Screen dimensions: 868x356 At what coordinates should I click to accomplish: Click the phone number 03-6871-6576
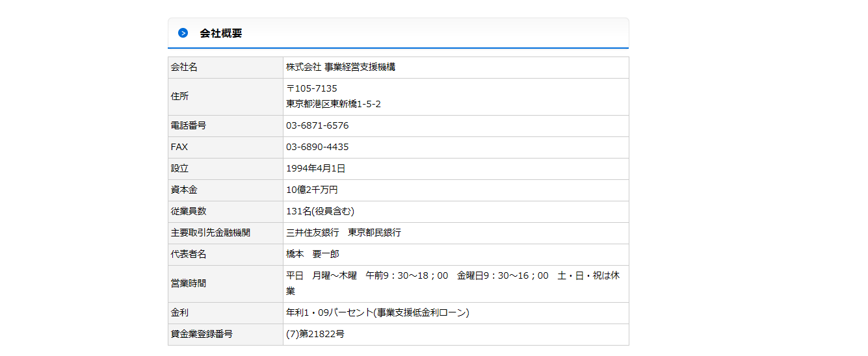pyautogui.click(x=317, y=125)
